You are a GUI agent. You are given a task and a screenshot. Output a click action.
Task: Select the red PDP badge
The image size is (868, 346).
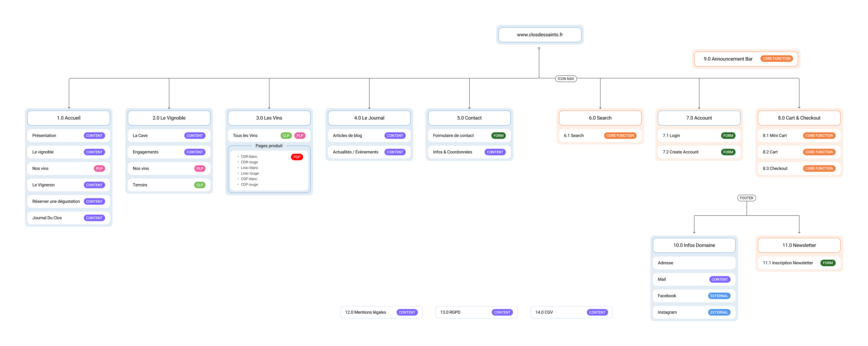pyautogui.click(x=297, y=157)
